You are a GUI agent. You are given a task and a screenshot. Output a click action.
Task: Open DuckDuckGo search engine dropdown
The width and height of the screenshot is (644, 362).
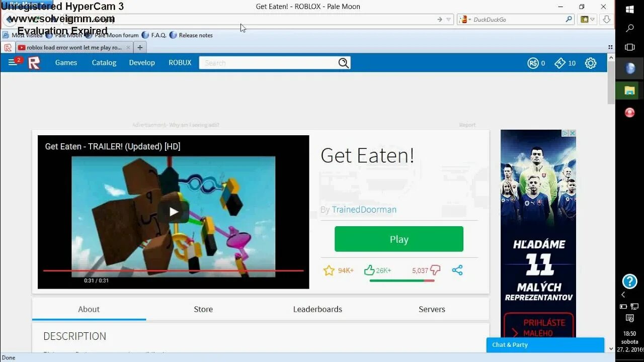click(465, 19)
